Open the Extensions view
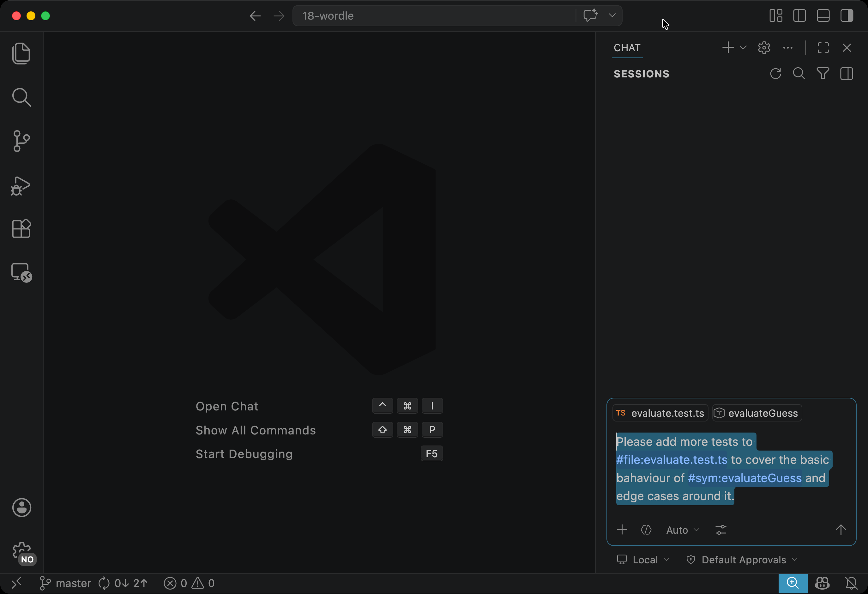The image size is (868, 594). (x=21, y=228)
